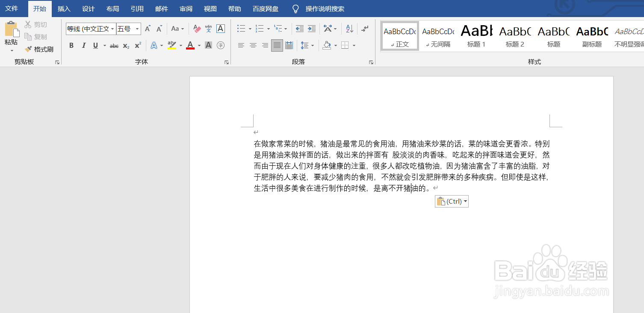Click the text effects A icon

pyautogui.click(x=154, y=45)
